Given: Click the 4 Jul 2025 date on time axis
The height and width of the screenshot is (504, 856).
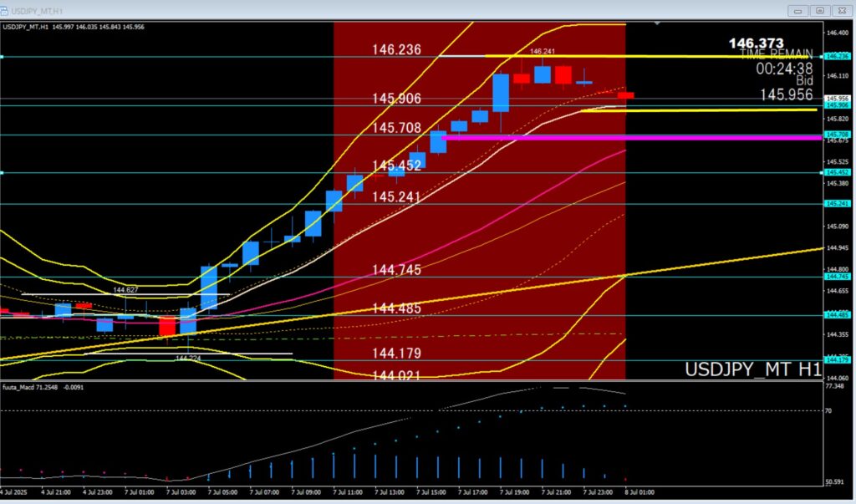Looking at the screenshot, I should [15, 492].
